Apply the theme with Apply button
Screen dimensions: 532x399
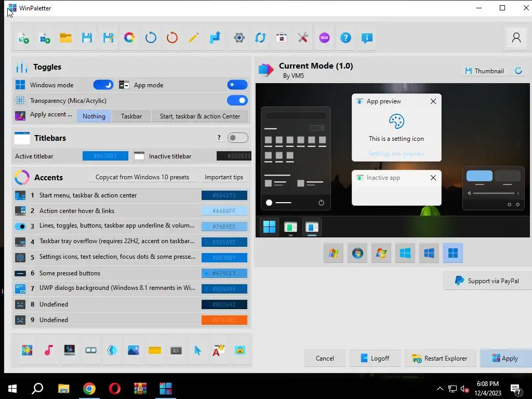click(506, 358)
